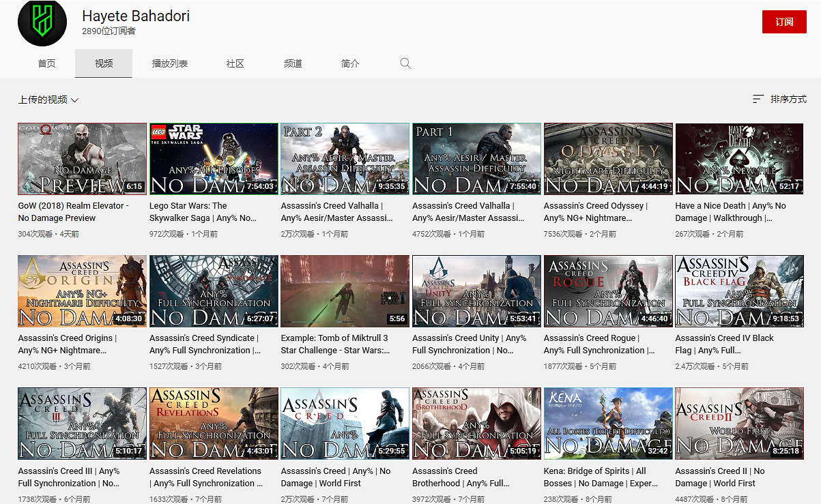821x504 pixels.
Task: Go to the 频道 tab
Action: [293, 63]
